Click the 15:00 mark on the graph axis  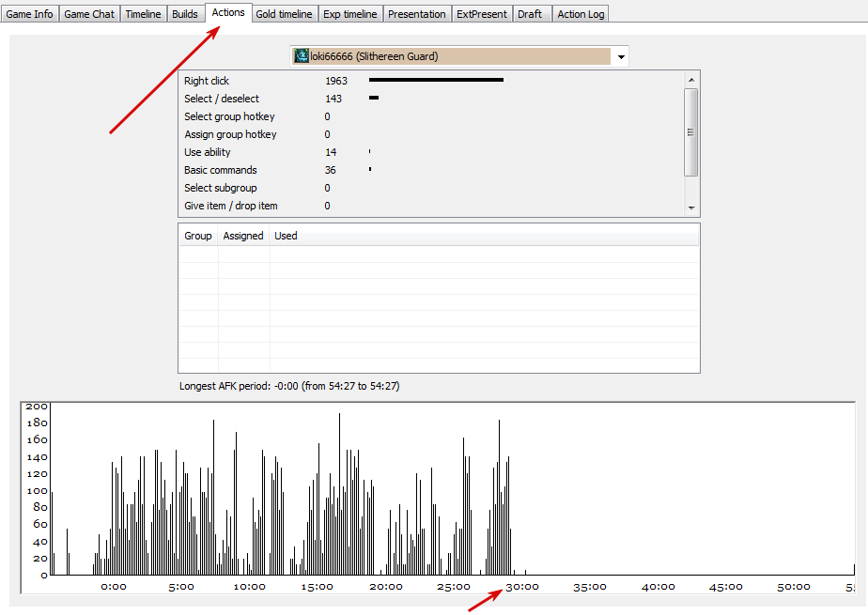point(318,587)
